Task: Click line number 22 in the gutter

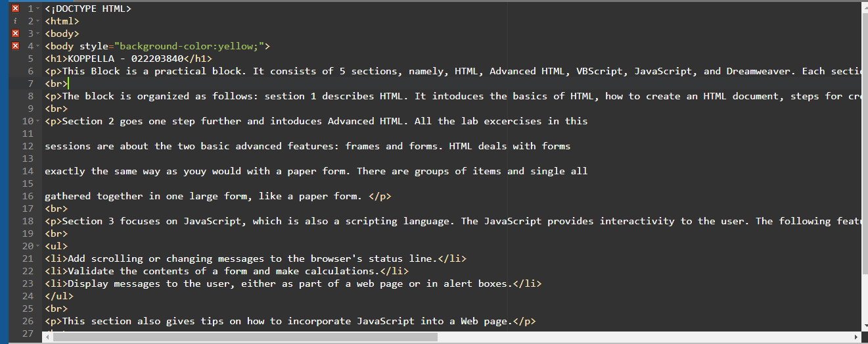Action: pyautogui.click(x=28, y=271)
